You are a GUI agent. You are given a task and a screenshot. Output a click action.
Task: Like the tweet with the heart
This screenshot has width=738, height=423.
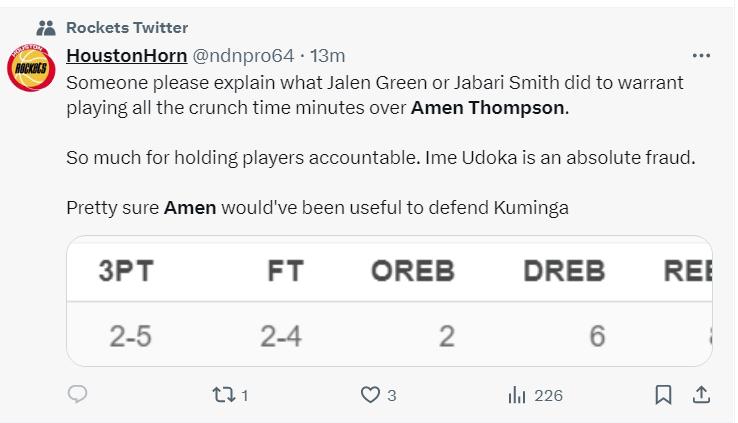click(370, 395)
